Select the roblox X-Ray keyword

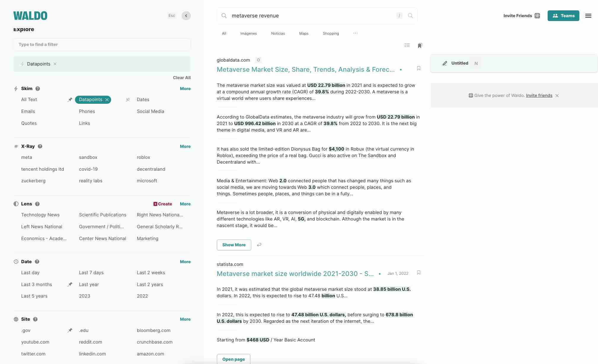tap(143, 157)
